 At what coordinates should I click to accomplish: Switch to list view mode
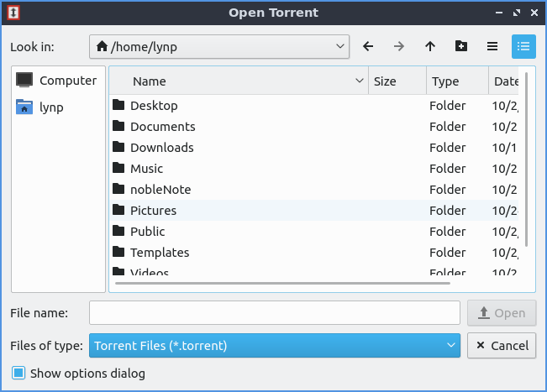[492, 47]
